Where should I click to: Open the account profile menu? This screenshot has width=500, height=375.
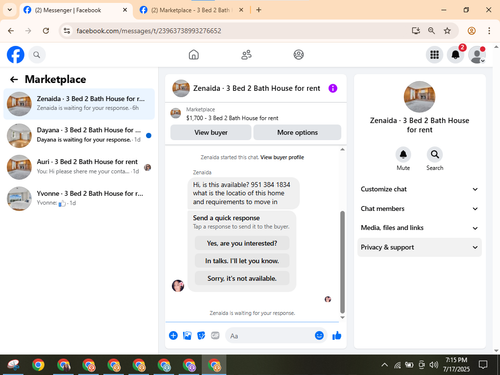point(477,55)
